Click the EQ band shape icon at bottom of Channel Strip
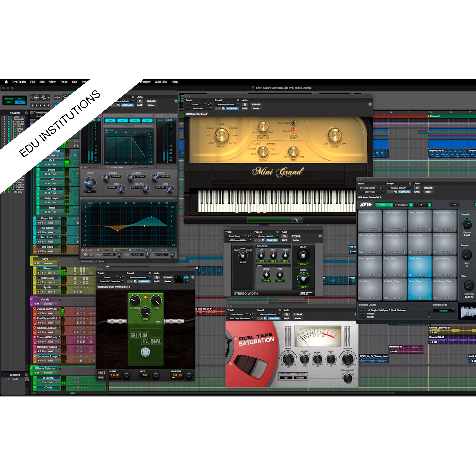 pos(86,255)
